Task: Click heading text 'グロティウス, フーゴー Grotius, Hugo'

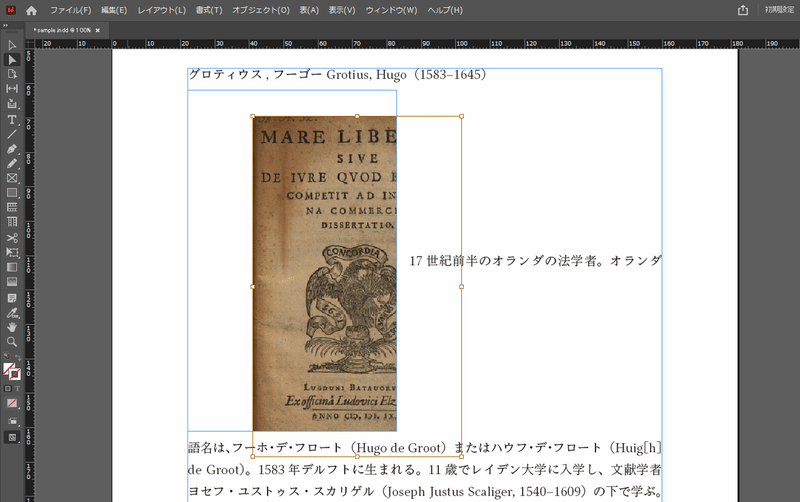Action: pos(298,74)
